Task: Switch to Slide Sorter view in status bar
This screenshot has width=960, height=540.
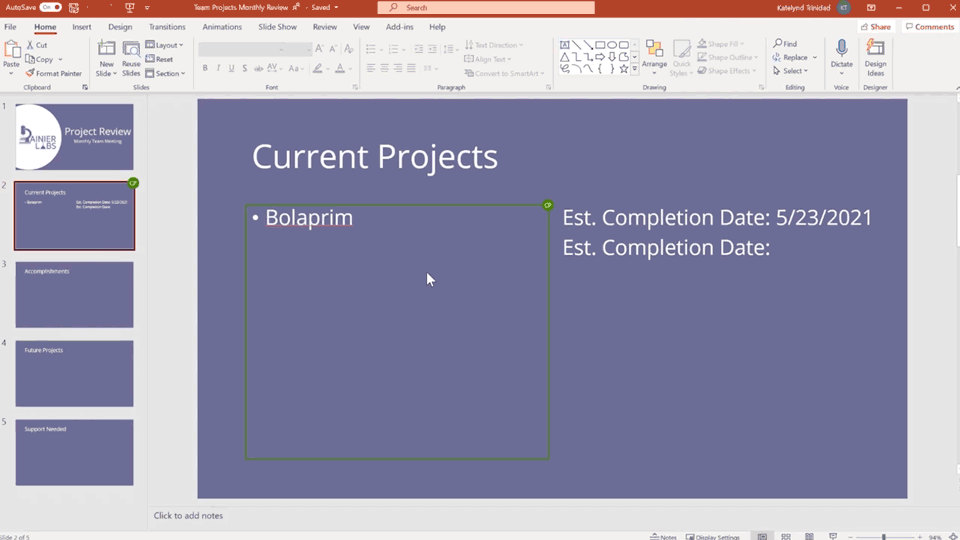Action: (786, 537)
